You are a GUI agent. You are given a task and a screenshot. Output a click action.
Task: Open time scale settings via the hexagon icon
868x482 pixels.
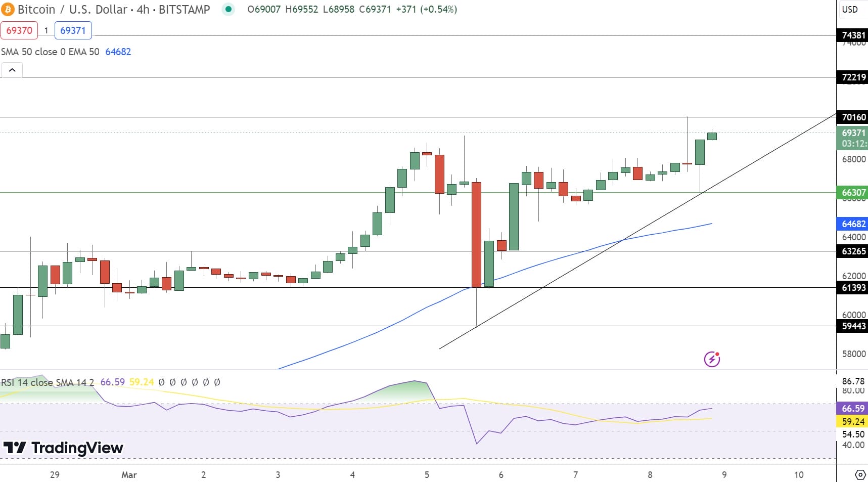click(x=860, y=475)
